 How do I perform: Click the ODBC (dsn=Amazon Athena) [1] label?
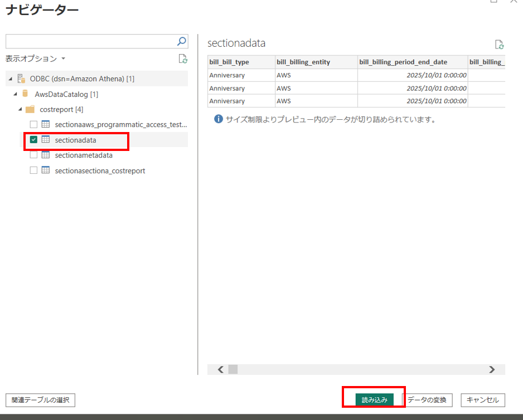point(82,79)
